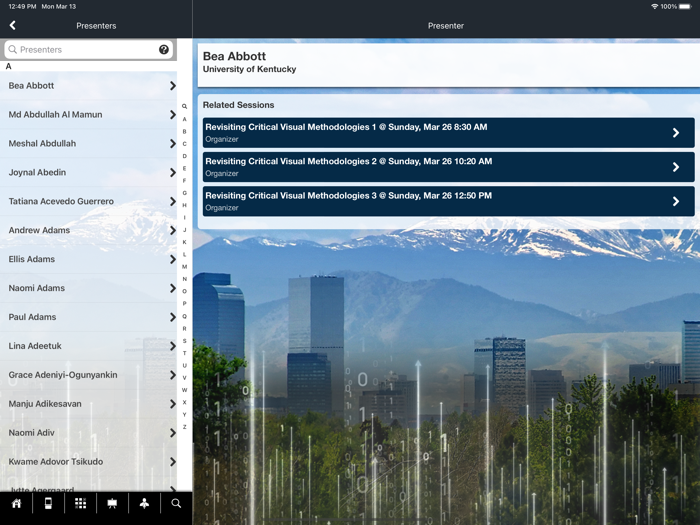This screenshot has width=700, height=525.
Task: Select presenter name Meshal Abdullah
Action: click(x=42, y=144)
